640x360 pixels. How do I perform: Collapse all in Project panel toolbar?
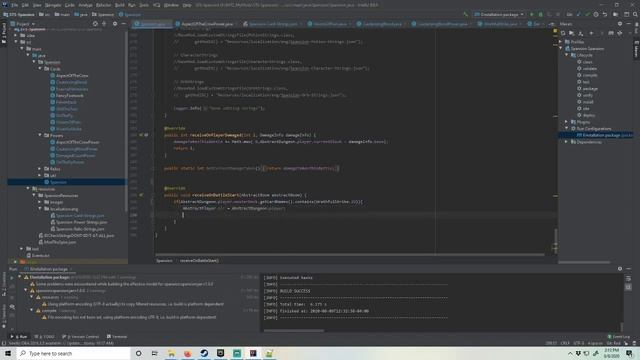(x=104, y=24)
